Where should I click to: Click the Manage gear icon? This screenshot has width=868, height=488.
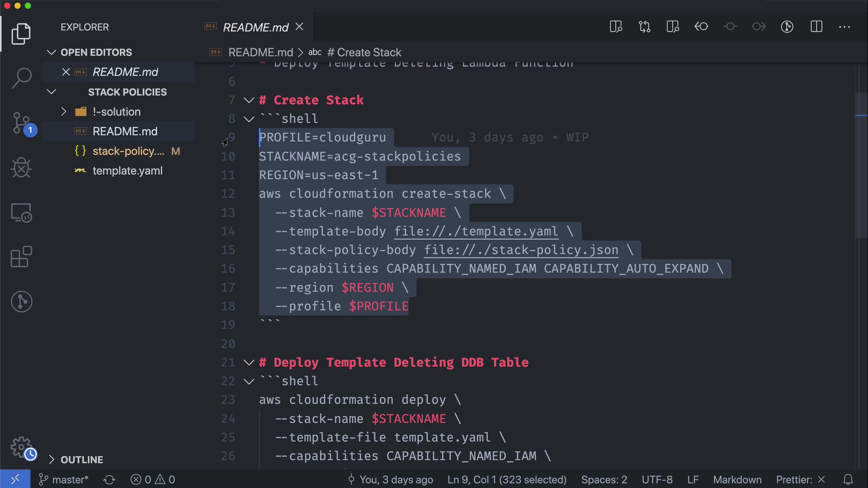[x=21, y=447]
